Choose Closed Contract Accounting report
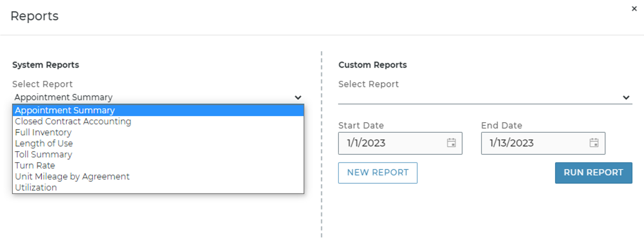 click(73, 122)
